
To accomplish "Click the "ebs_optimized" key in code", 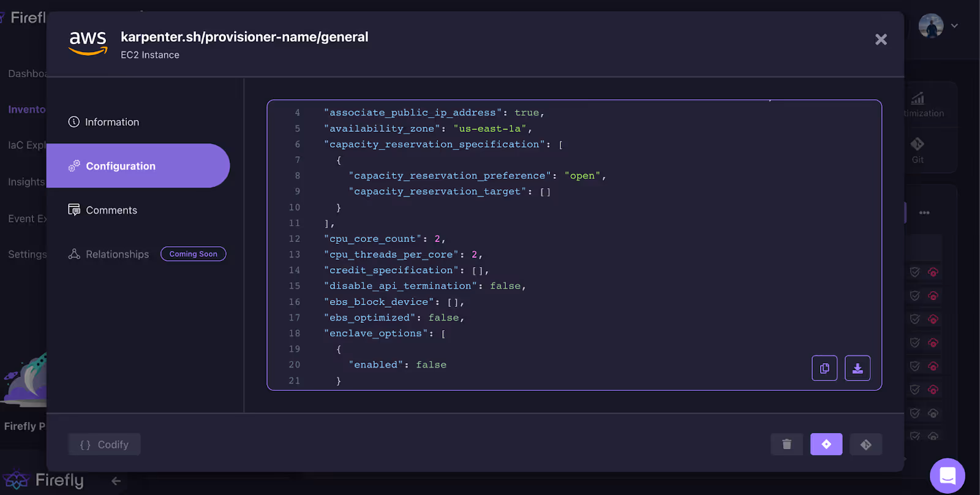I will (x=369, y=317).
